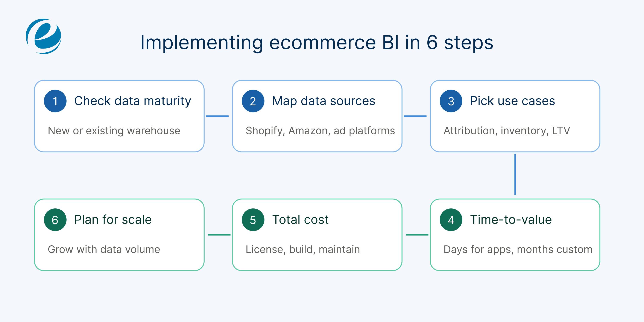Click 'Shopify, Amazon, ad platforms' text
Image resolution: width=644 pixels, height=322 pixels.
(320, 131)
